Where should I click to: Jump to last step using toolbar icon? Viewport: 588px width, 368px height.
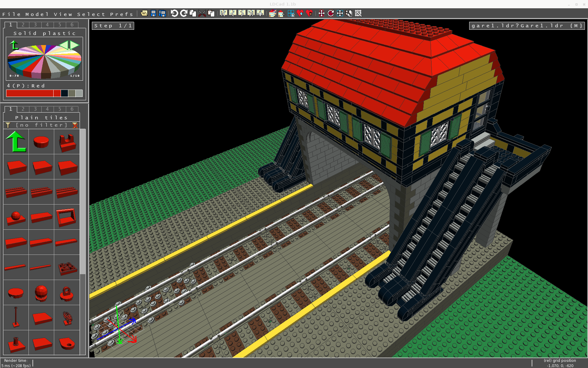(251, 13)
